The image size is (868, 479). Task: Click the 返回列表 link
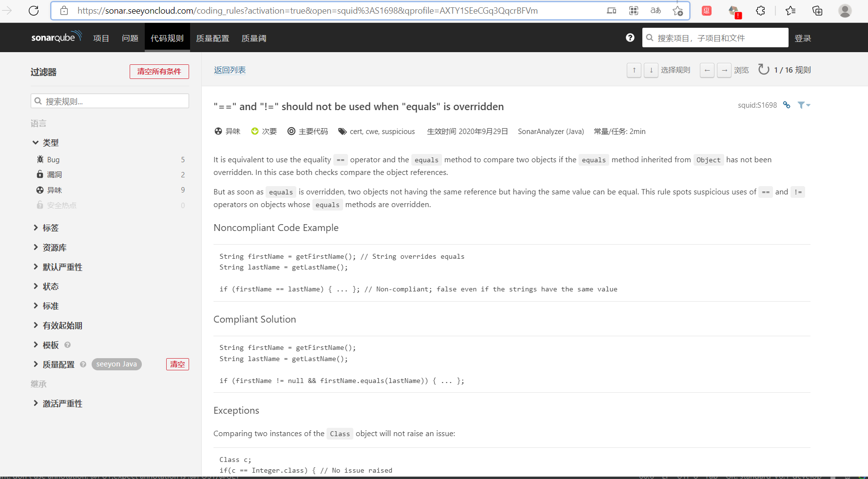[230, 70]
